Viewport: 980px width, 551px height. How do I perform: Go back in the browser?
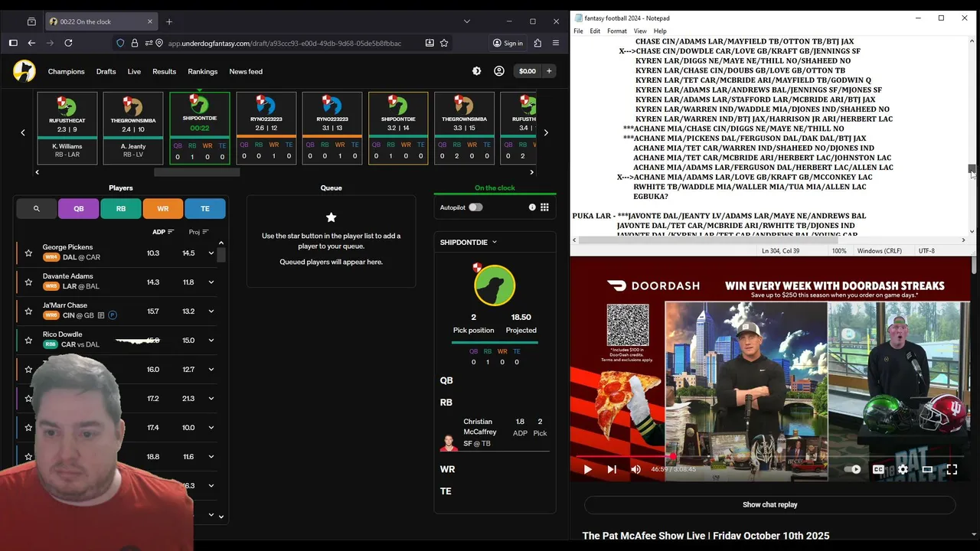31,44
